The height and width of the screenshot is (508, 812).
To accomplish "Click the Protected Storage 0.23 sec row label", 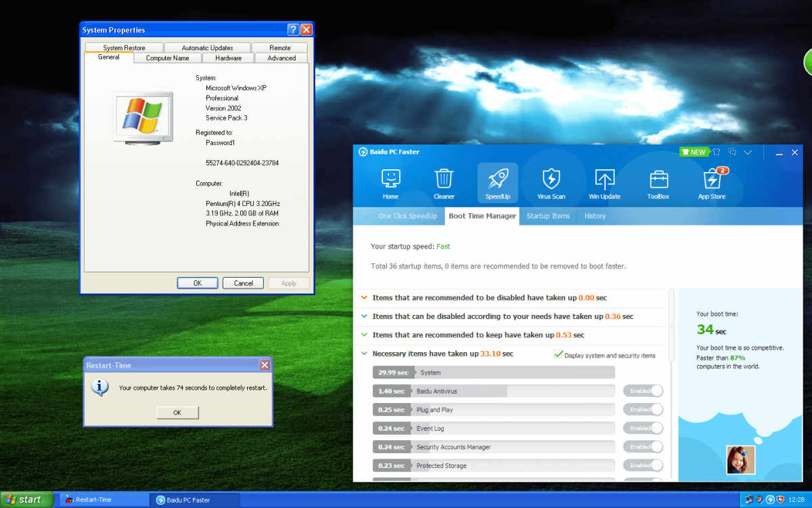I will point(441,465).
